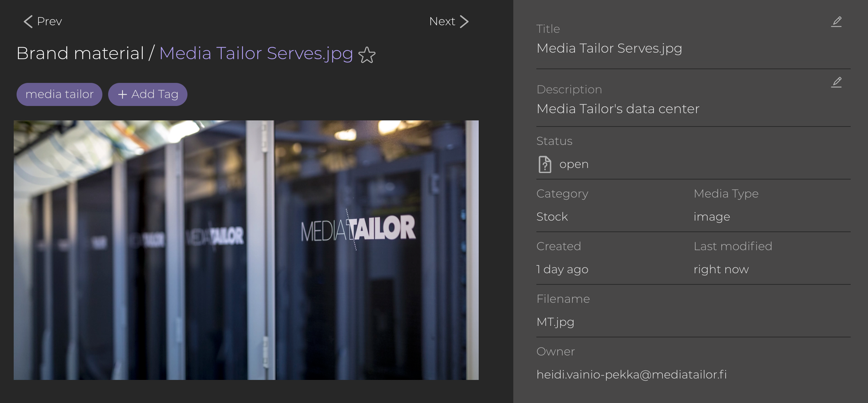Select the media tailor tag pill

[59, 94]
